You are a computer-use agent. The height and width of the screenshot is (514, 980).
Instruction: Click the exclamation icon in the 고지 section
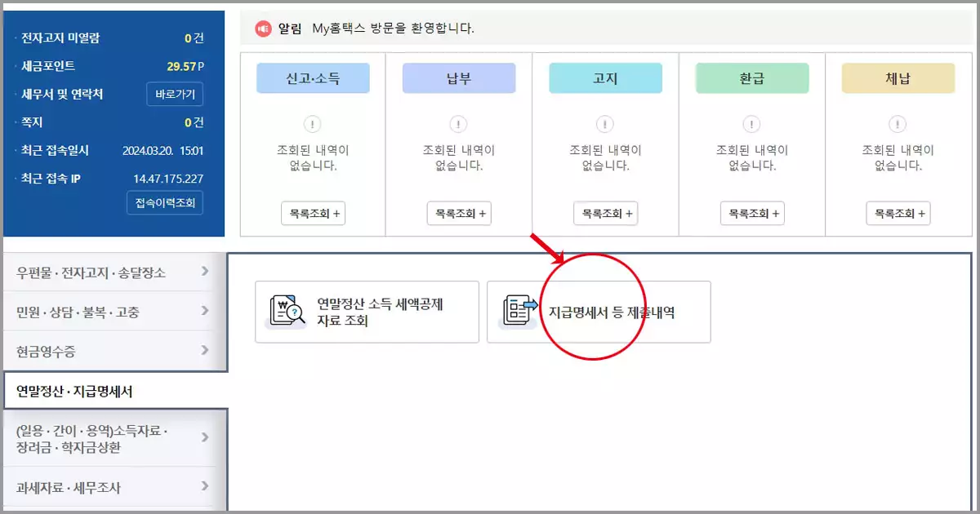605,124
